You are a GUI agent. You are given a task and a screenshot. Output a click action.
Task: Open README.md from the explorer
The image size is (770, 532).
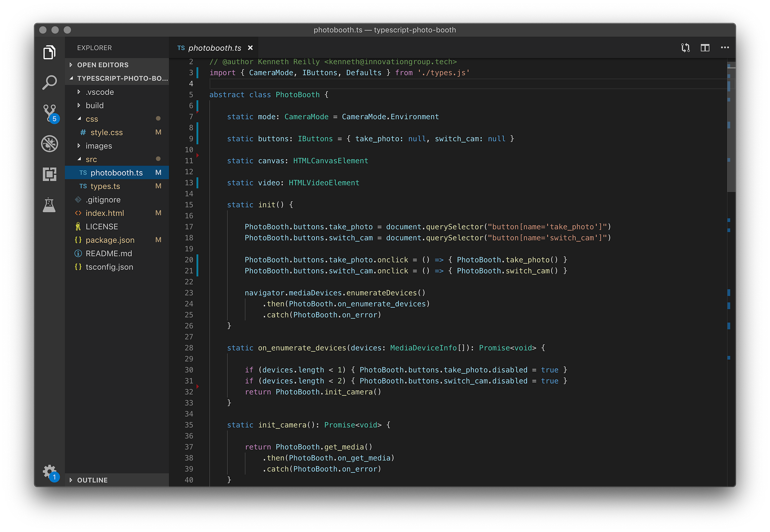(109, 253)
